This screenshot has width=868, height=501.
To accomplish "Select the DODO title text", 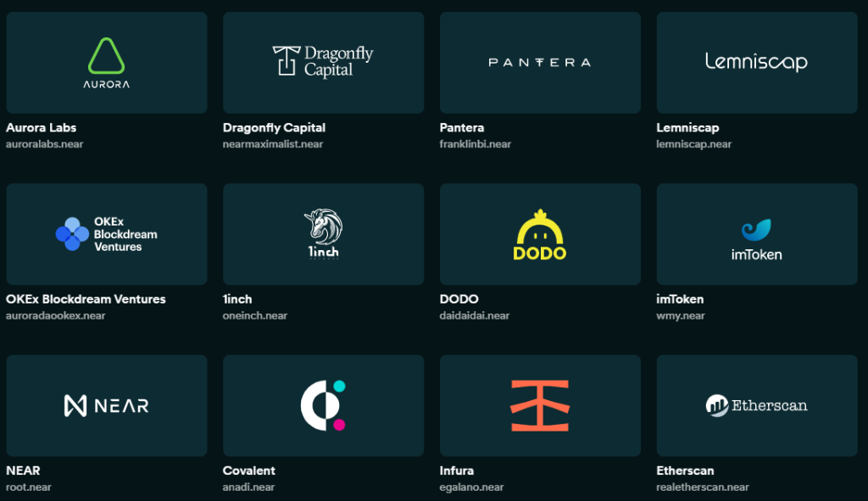I will click(459, 299).
